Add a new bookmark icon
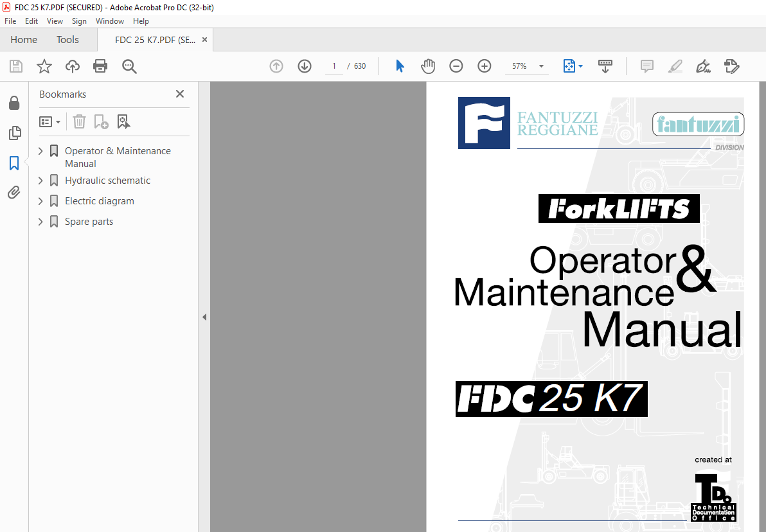The image size is (766, 532). (x=101, y=121)
